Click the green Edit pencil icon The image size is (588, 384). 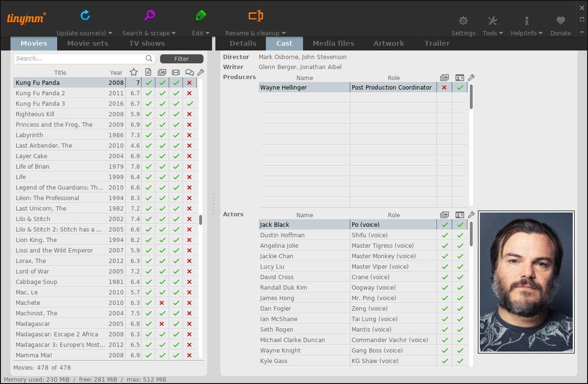pyautogui.click(x=201, y=16)
